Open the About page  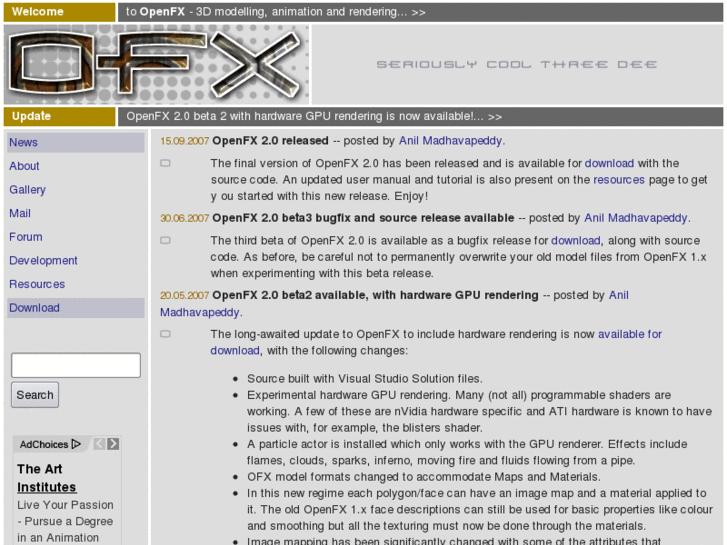tap(24, 166)
